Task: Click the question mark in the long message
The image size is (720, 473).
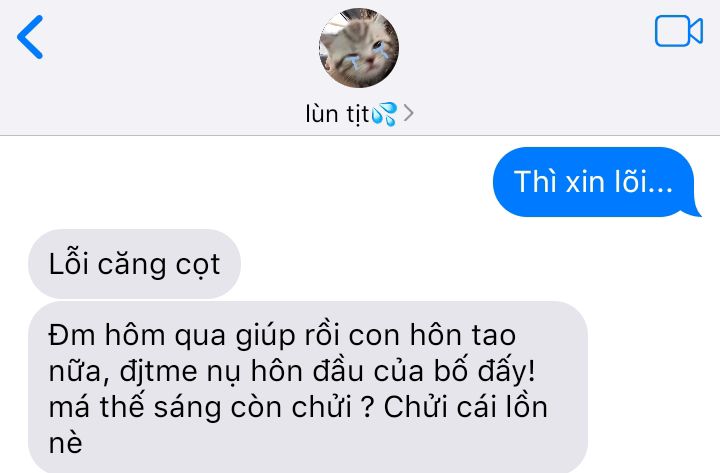Action: pos(367,407)
